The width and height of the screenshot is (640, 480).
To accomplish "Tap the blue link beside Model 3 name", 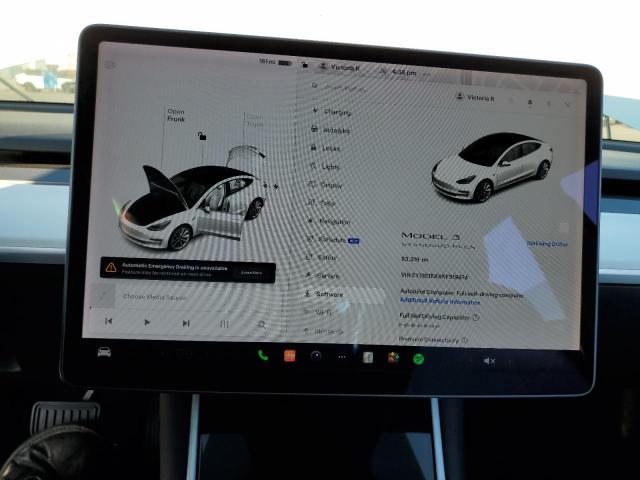I will pos(547,244).
